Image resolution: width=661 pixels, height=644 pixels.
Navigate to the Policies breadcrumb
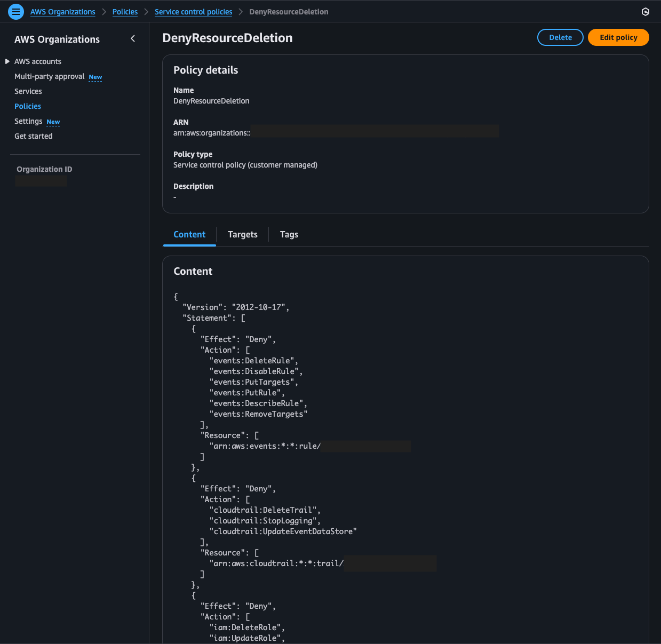coord(125,12)
